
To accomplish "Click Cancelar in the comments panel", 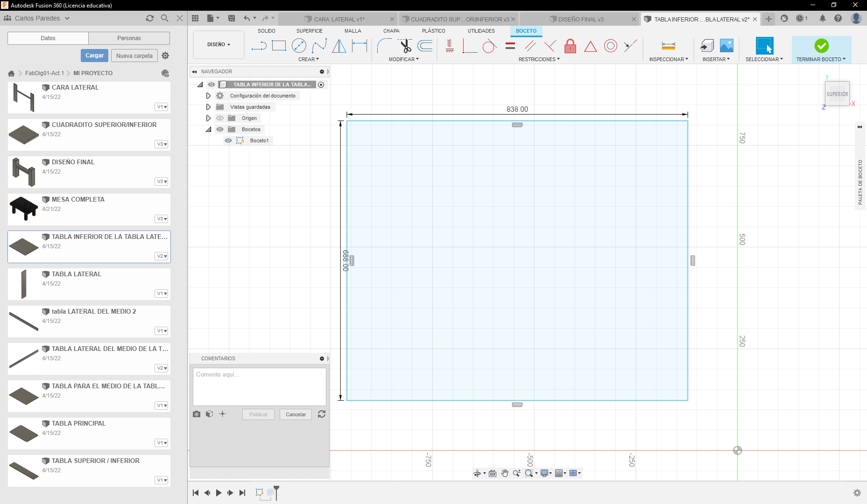I will click(296, 414).
